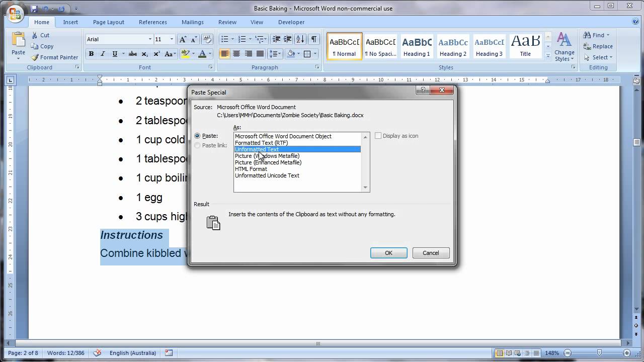
Task: Switch to Web Layout view
Action: pyautogui.click(x=519, y=353)
